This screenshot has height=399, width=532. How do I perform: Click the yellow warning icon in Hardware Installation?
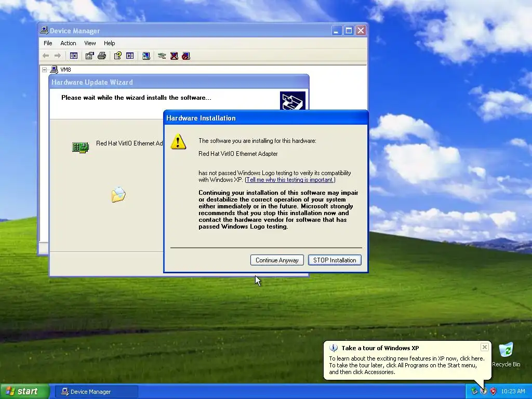[x=178, y=141]
